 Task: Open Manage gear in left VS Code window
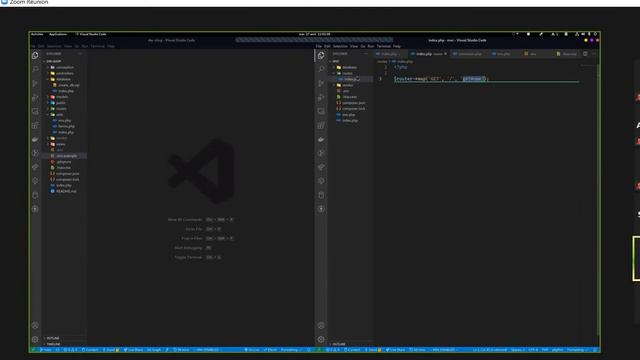(x=36, y=339)
